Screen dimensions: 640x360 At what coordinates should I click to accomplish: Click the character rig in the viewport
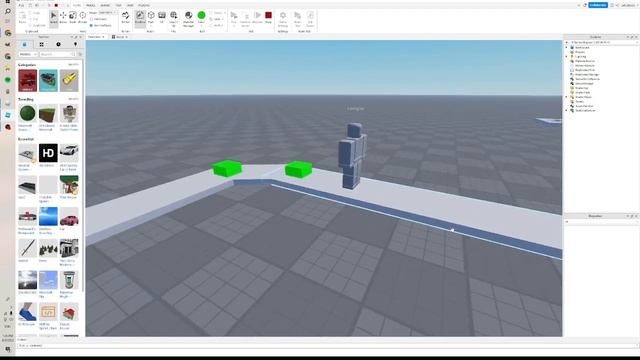(x=352, y=156)
